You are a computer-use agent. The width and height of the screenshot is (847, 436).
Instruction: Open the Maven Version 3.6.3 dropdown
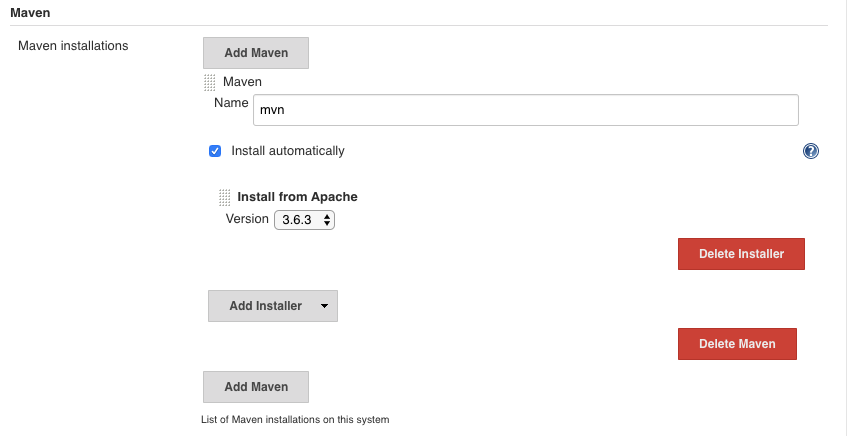tap(304, 220)
